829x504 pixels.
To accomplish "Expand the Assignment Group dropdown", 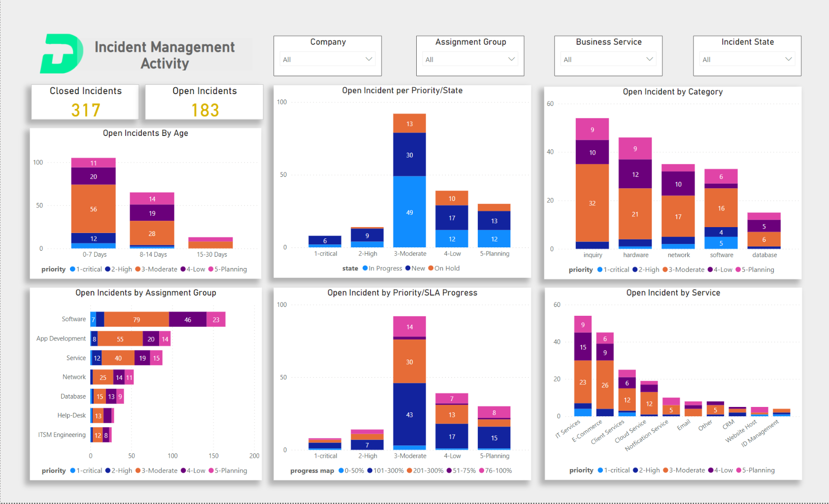I will pyautogui.click(x=470, y=59).
